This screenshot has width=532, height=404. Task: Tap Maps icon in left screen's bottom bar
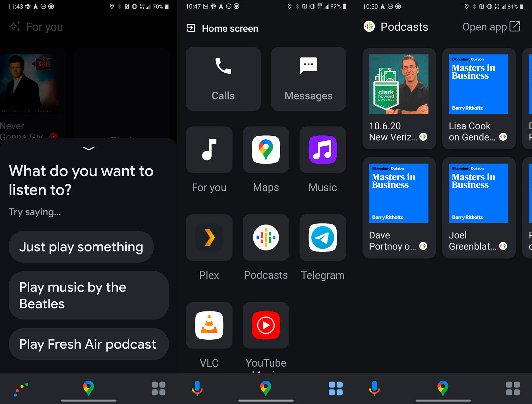coord(88,388)
